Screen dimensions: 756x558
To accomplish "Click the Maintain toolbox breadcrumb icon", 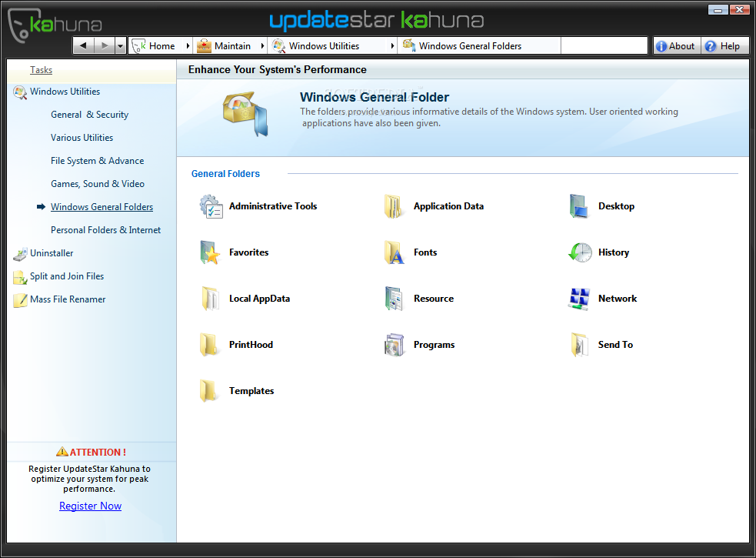I will tap(204, 46).
